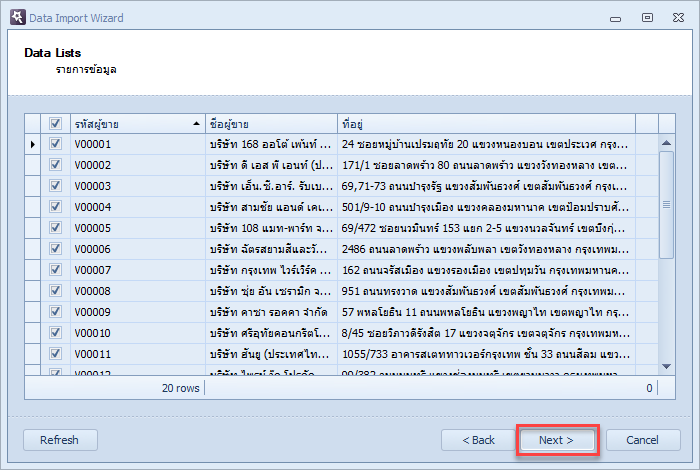Screen dimensions: 700x470
Task: Click the Data Import Wizard app icon
Action: (x=18, y=17)
